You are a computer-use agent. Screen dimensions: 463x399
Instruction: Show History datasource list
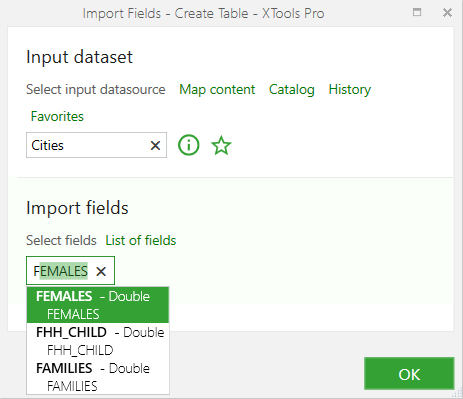[x=350, y=90]
